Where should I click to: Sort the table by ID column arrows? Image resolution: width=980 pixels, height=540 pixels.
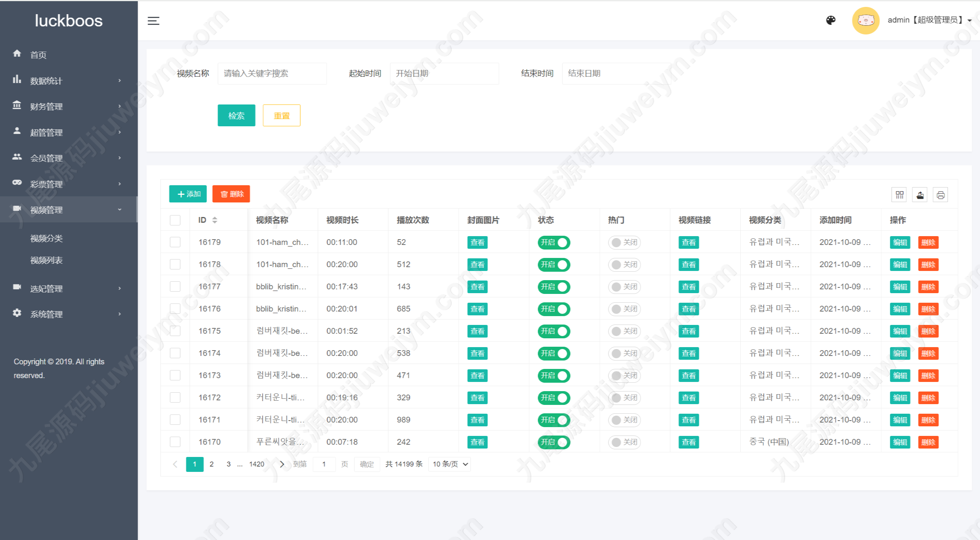215,220
